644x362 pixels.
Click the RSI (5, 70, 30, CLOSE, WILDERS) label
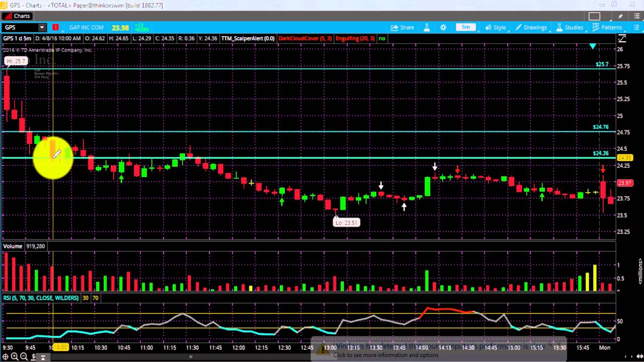(41, 298)
